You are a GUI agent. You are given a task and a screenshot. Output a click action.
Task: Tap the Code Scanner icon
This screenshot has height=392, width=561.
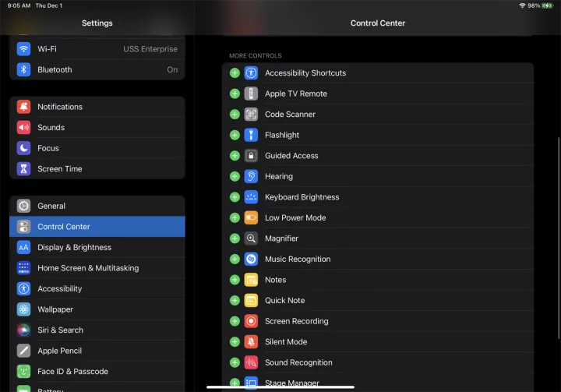pyautogui.click(x=251, y=114)
